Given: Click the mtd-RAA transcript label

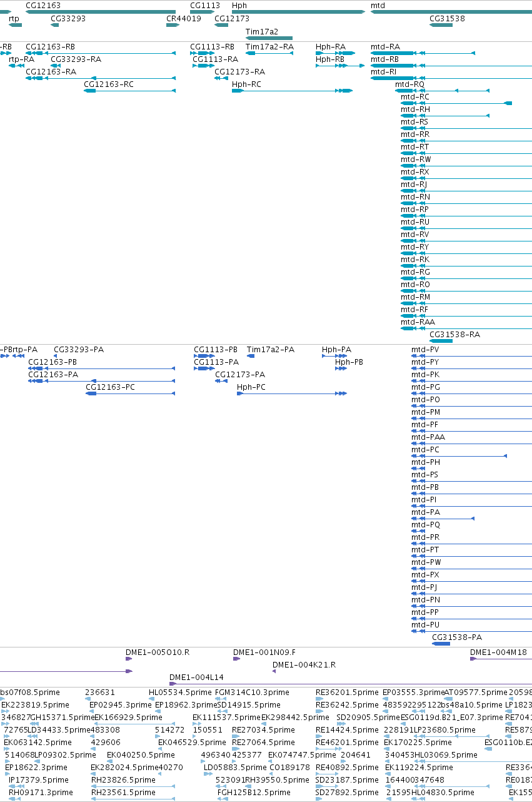Looking at the screenshot, I should point(418,322).
